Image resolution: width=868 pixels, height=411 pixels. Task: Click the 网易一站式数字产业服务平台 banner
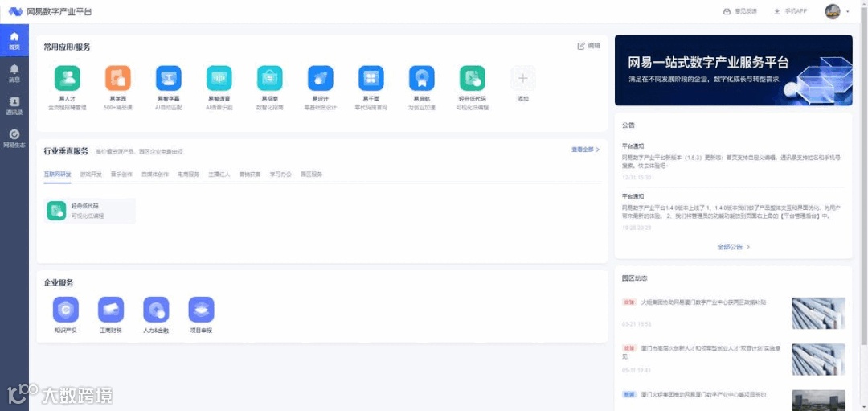(x=734, y=70)
